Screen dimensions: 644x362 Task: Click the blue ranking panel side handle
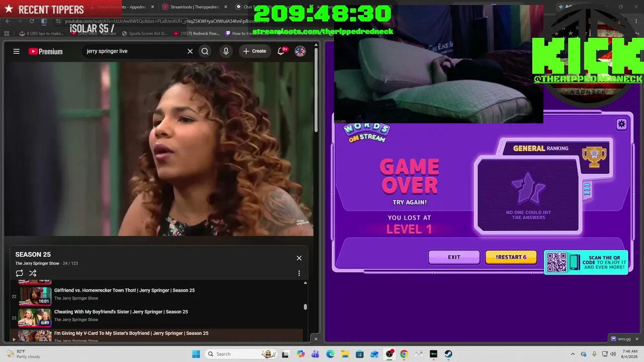coord(587,190)
